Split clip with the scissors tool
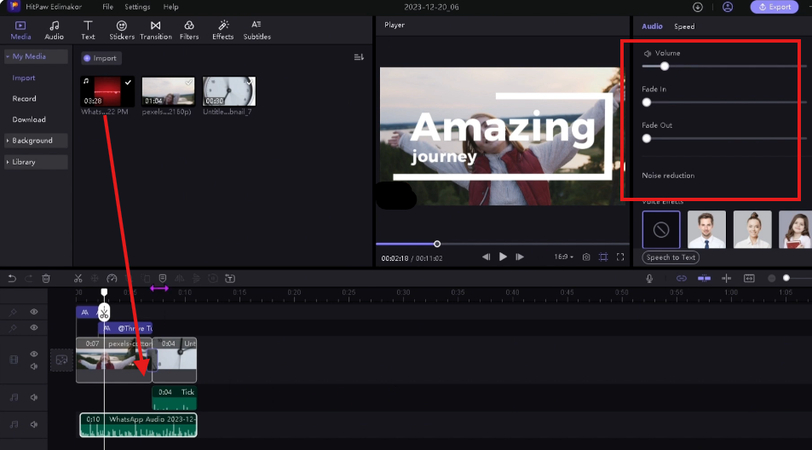The image size is (812, 450). pos(78,279)
